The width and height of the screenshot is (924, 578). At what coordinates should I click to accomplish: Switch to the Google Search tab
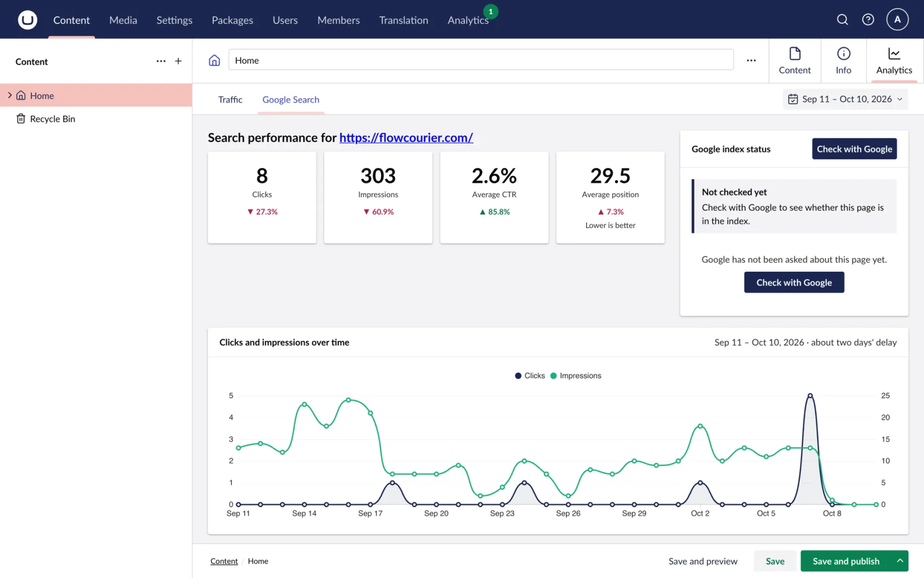[x=290, y=99]
